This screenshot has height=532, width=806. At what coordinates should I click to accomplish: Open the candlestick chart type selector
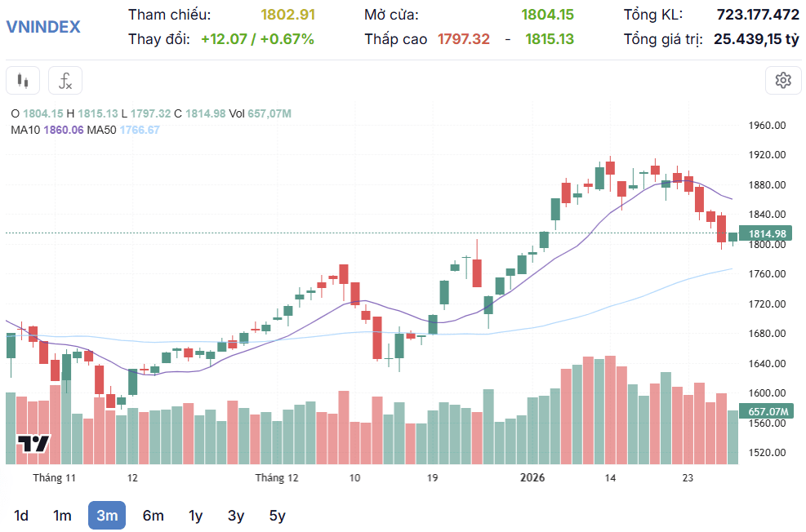click(x=23, y=81)
